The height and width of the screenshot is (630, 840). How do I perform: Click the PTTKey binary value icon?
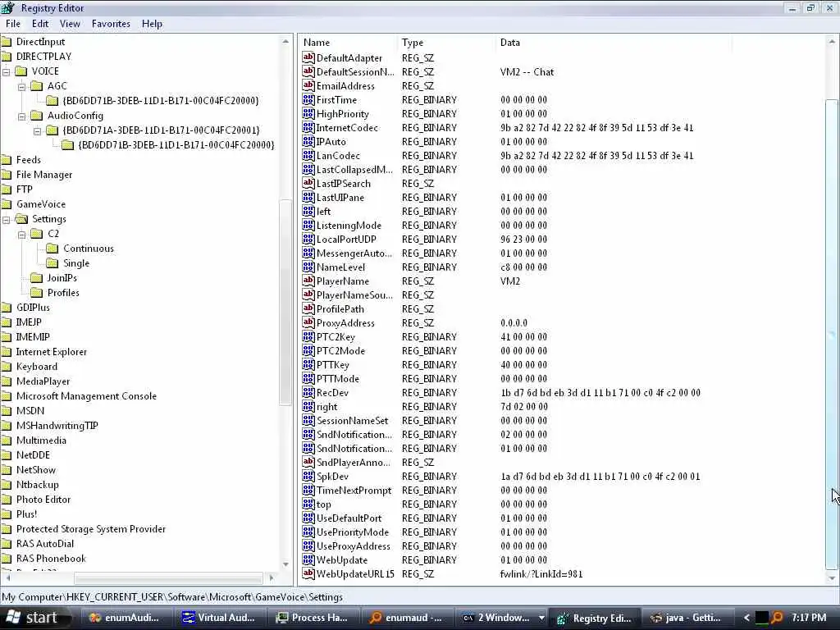[308, 364]
